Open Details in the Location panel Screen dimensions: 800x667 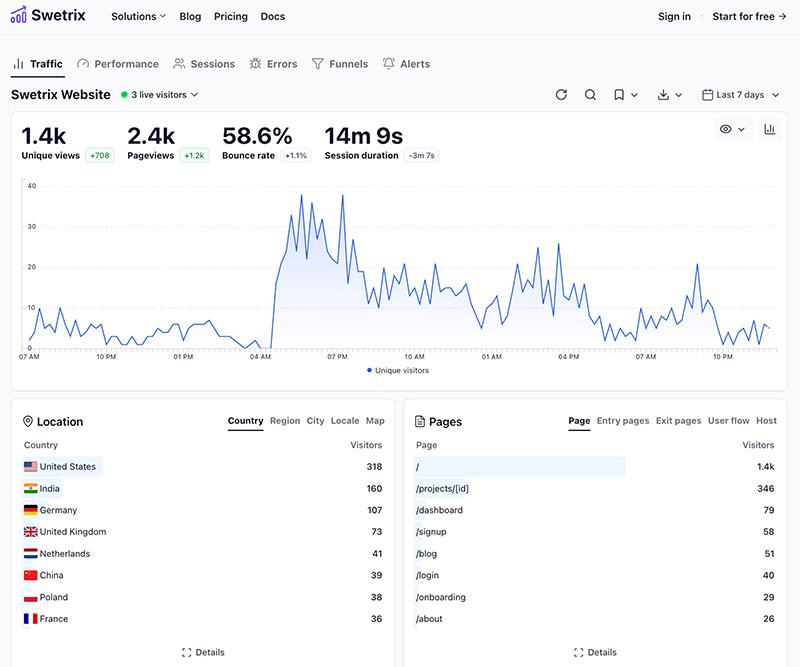tap(204, 651)
